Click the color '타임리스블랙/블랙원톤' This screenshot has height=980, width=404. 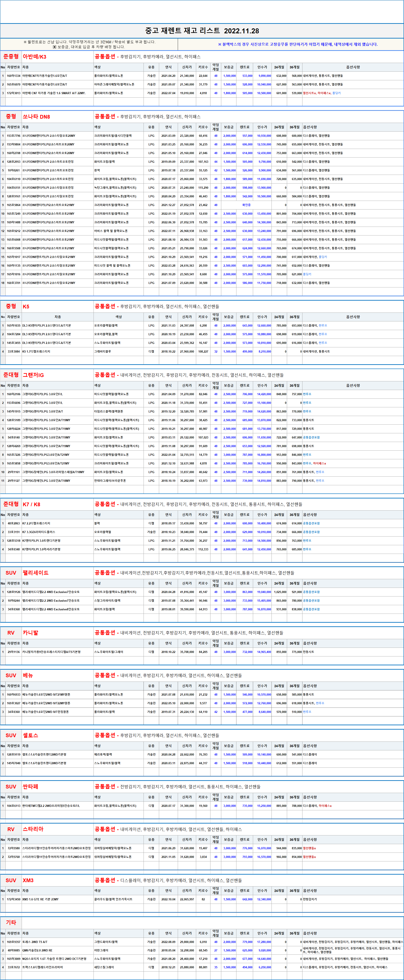[109, 412]
